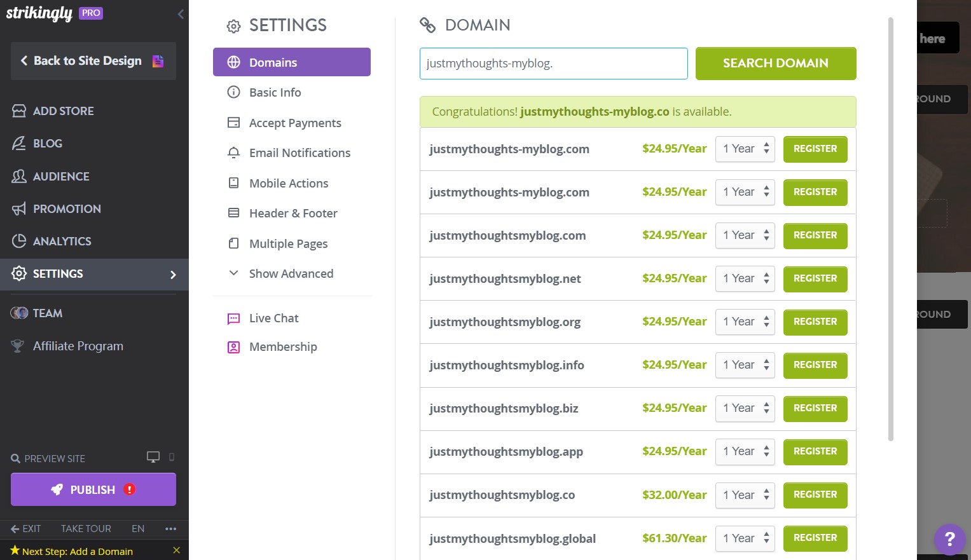Click the ADD STORE storefront icon
Viewport: 971px width, 560px height.
click(18, 111)
